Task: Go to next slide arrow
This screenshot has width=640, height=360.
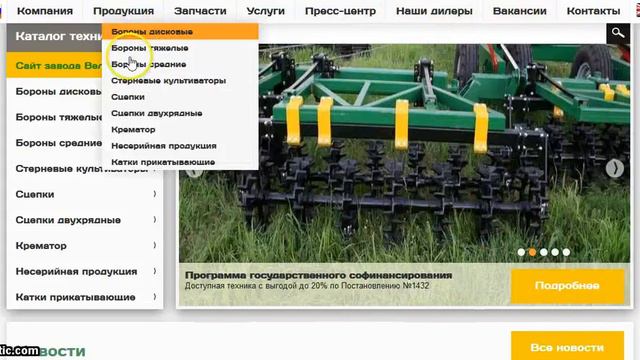Action: tap(615, 168)
